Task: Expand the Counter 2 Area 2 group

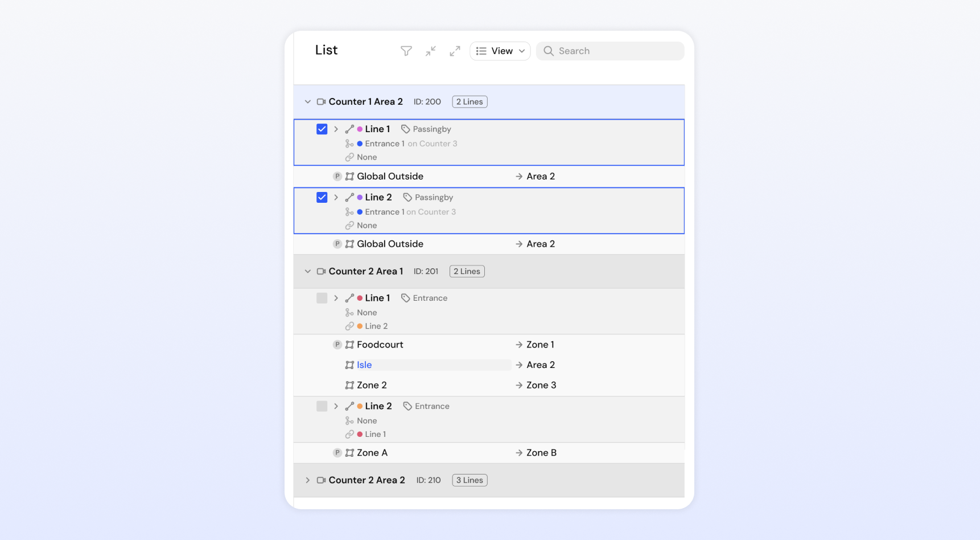Action: 308,480
